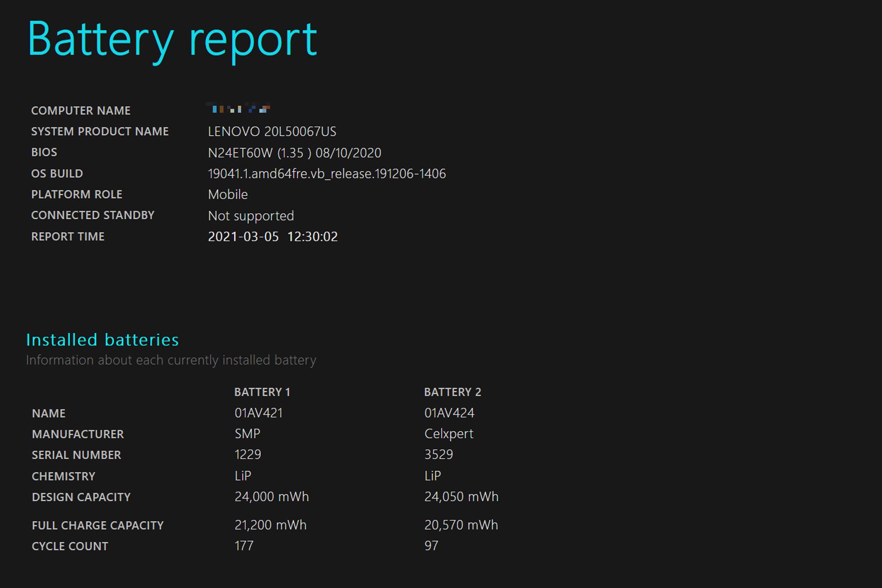This screenshot has height=588, width=882.
Task: Click the report time 2021-03-05 12:30:02
Action: (x=273, y=237)
